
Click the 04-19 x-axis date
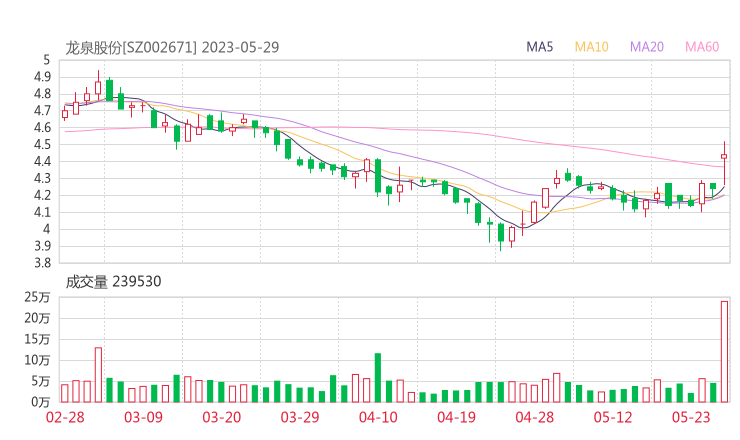coord(455,417)
